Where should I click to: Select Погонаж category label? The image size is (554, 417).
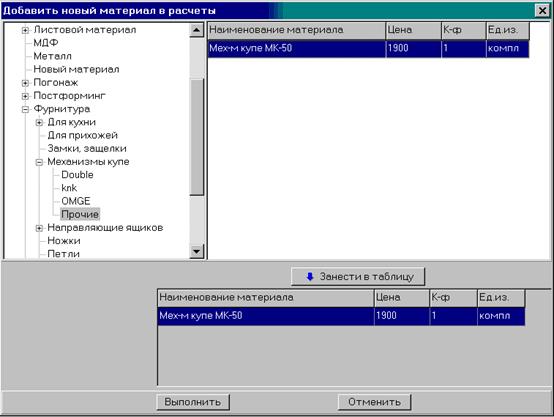point(55,82)
